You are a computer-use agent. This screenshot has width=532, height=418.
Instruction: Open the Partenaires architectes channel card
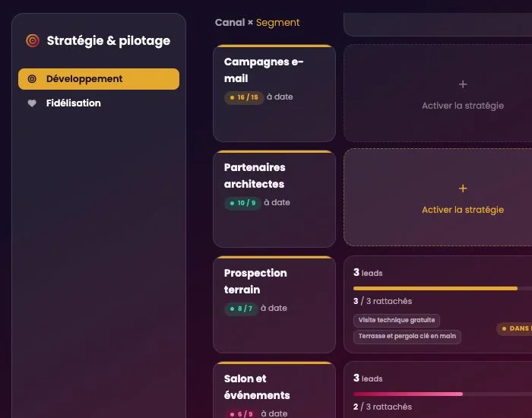click(274, 199)
